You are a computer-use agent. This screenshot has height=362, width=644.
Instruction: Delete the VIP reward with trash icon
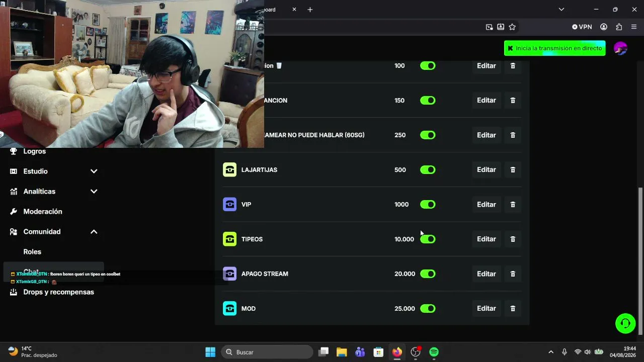pos(513,205)
